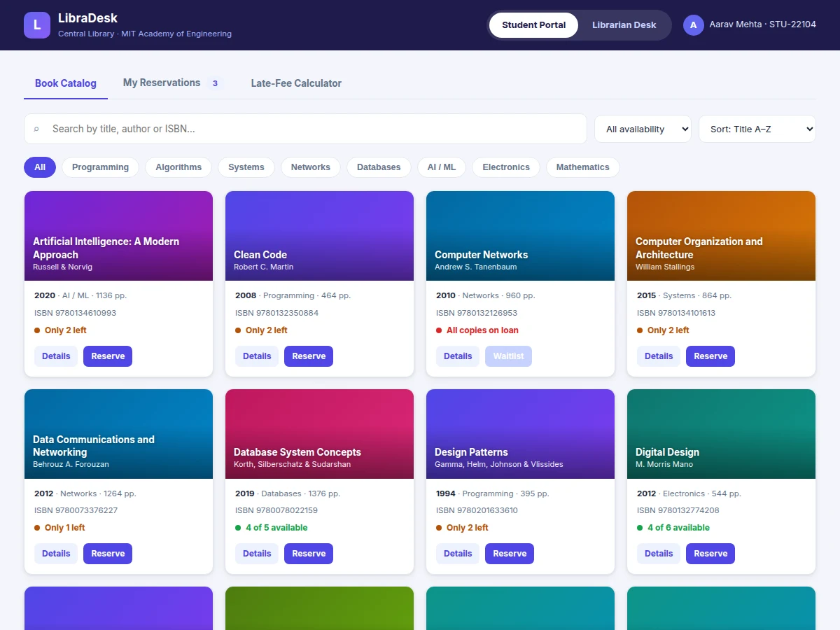Viewport: 840px width, 630px height.
Task: Focus the title, author or ISBN search field
Action: click(x=305, y=129)
